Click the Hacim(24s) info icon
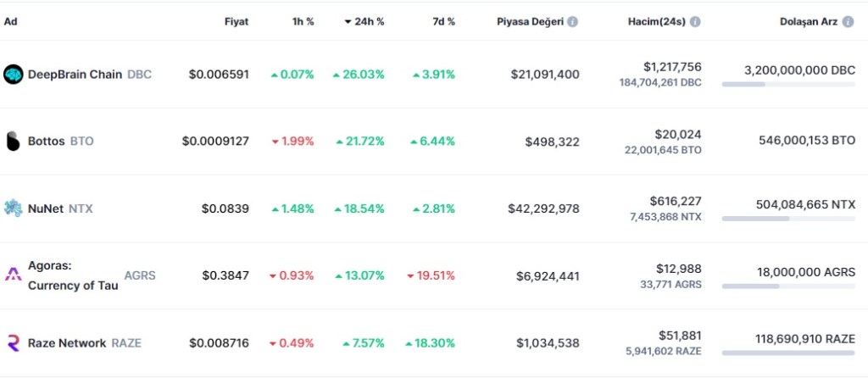Viewport: 868px width, 378px height. click(695, 22)
